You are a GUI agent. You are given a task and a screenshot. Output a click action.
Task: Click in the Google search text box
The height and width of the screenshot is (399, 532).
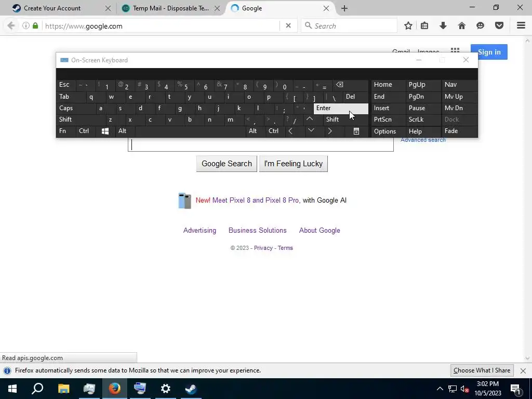261,144
